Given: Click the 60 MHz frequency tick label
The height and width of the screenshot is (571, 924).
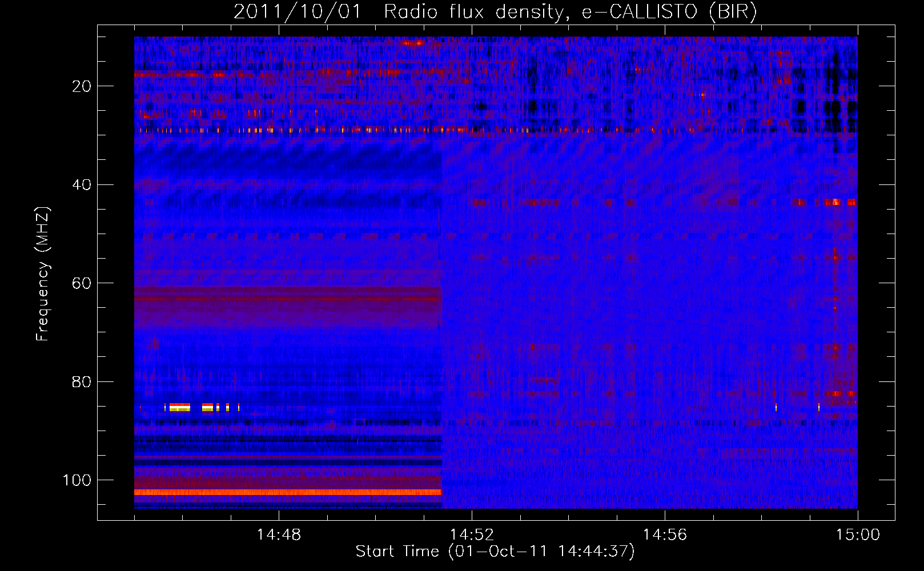Looking at the screenshot, I should point(82,283).
